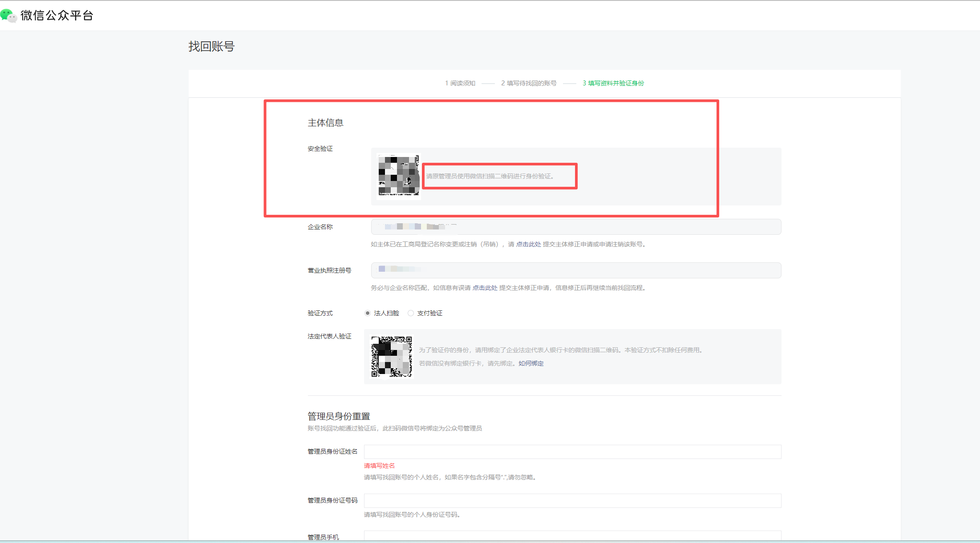The height and width of the screenshot is (543, 980).
Task: Click 点击此处 link under 营业执照注册号
Action: pos(485,288)
